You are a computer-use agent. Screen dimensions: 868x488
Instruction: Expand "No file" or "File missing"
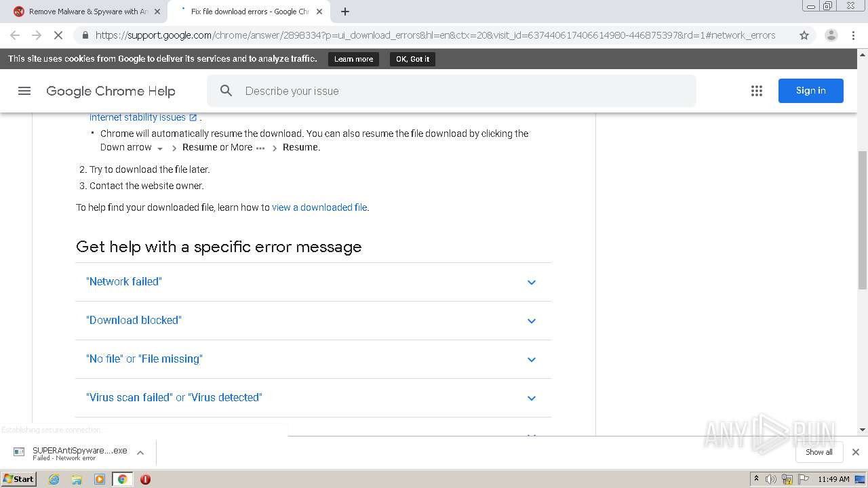click(x=313, y=359)
